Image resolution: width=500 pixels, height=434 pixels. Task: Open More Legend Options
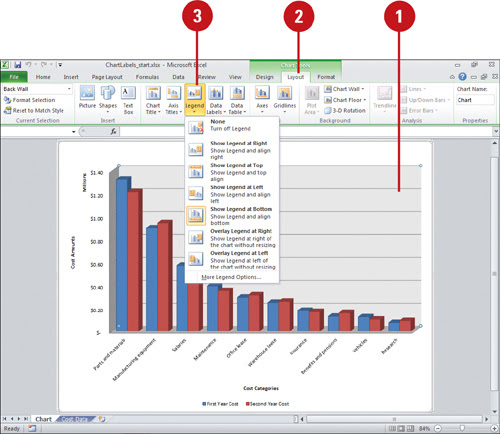pos(231,277)
